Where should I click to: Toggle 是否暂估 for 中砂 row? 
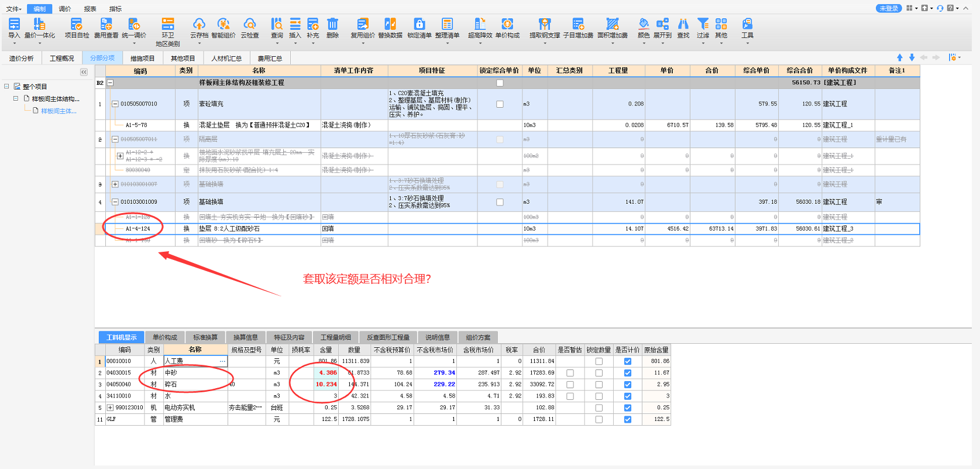570,373
